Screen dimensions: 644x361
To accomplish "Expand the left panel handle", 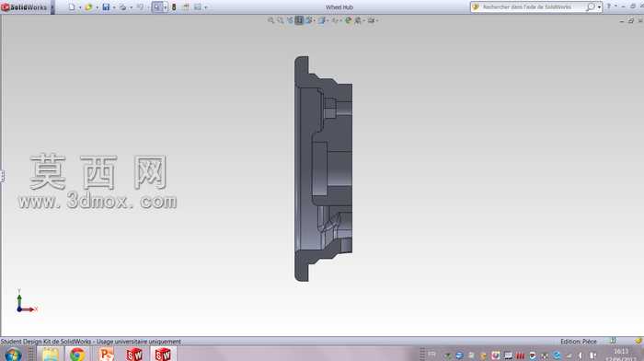I will tap(2, 177).
